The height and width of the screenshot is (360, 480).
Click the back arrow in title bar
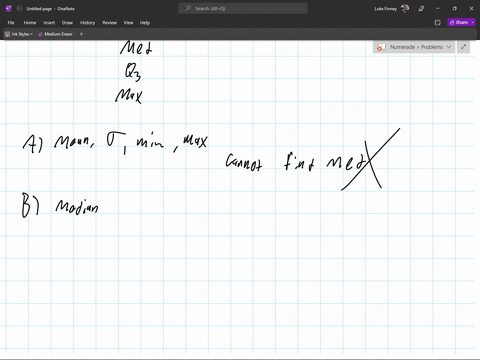pos(19,8)
